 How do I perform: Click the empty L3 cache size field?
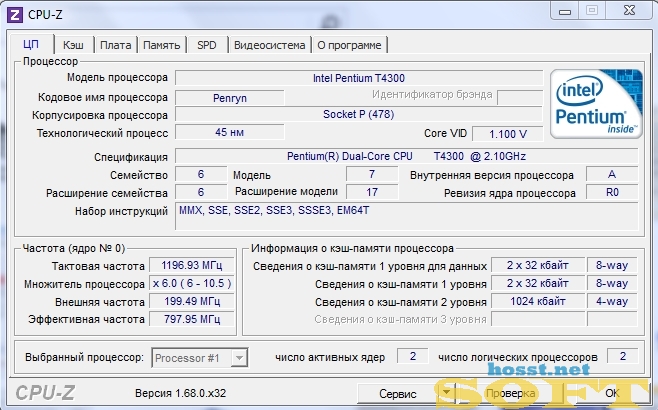pyautogui.click(x=538, y=319)
